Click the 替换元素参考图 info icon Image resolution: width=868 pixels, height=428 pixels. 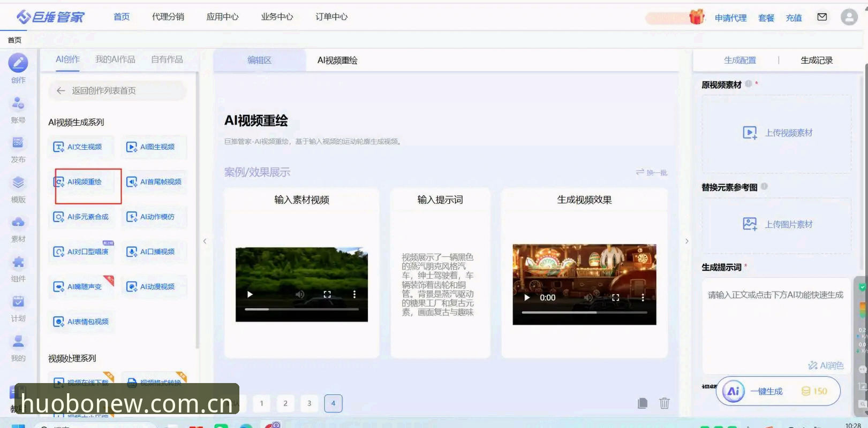tap(764, 186)
